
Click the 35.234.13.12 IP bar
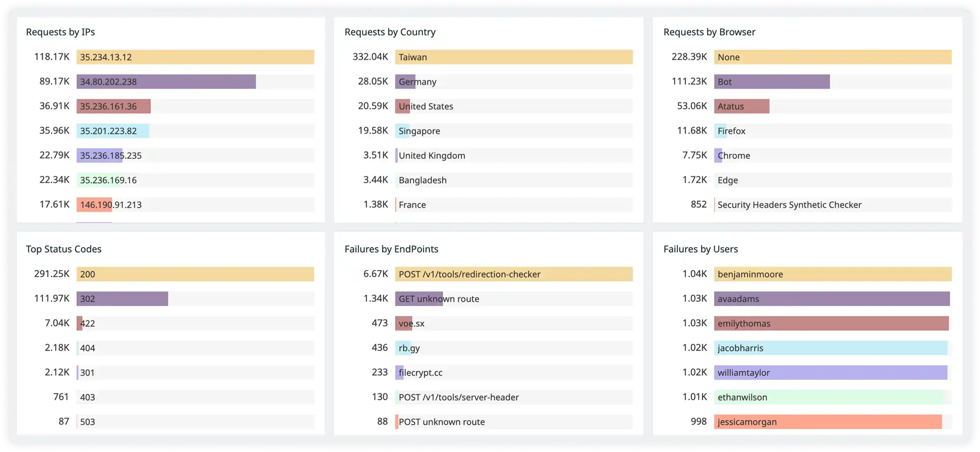click(195, 57)
